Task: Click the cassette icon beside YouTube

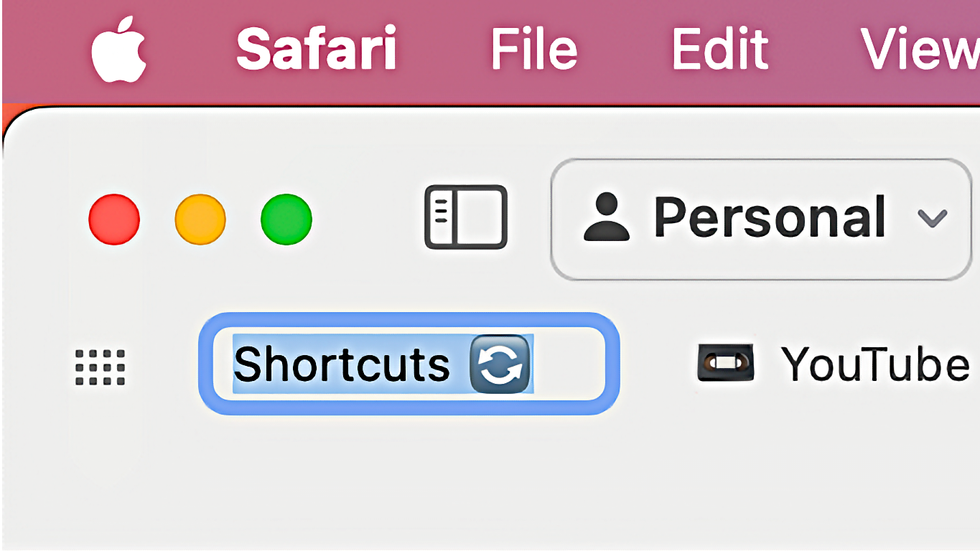Action: click(725, 362)
